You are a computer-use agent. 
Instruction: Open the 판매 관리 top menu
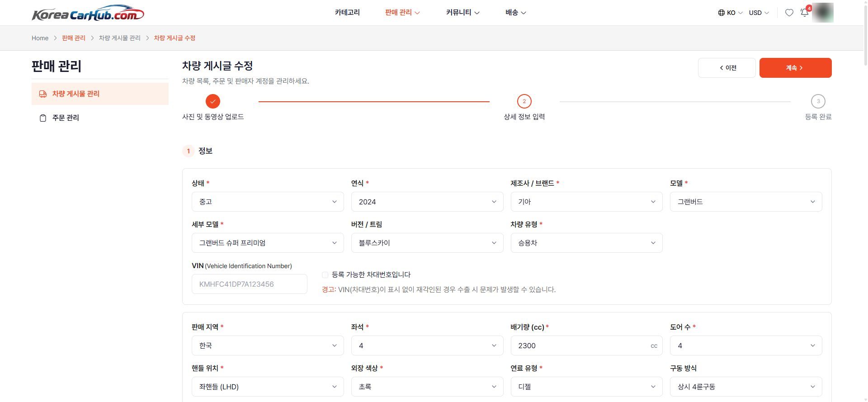[x=402, y=12]
